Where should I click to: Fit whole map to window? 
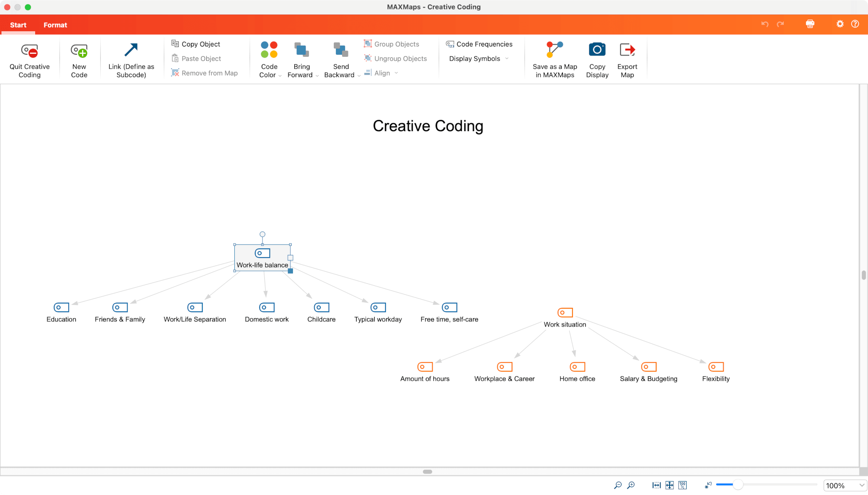click(x=669, y=485)
